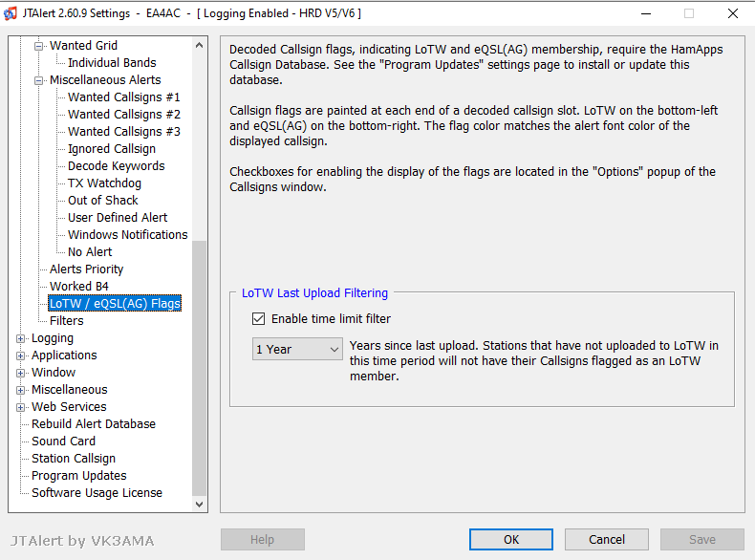Click the Help button
Viewport: 755px width, 560px height.
(263, 539)
